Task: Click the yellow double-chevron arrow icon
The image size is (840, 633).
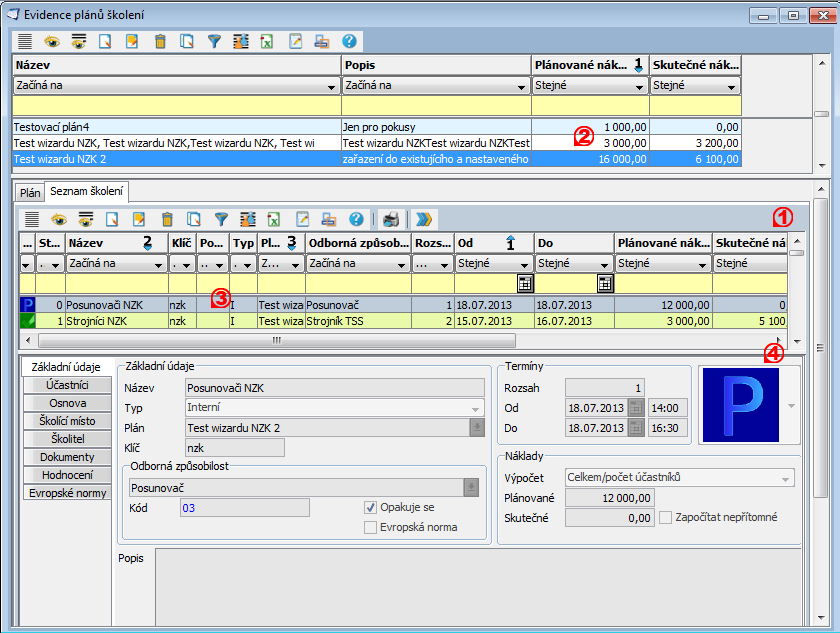Action: [424, 219]
